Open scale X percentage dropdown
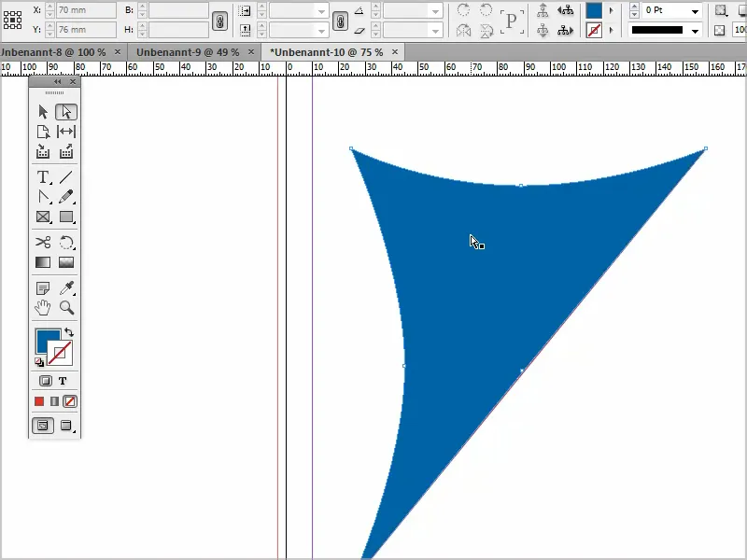 tap(322, 11)
